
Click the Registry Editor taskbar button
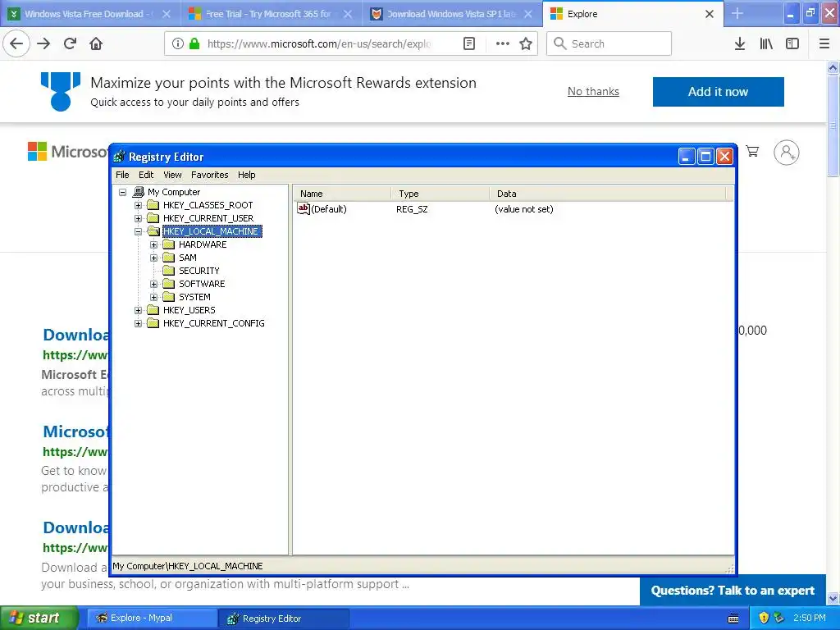pyautogui.click(x=285, y=619)
